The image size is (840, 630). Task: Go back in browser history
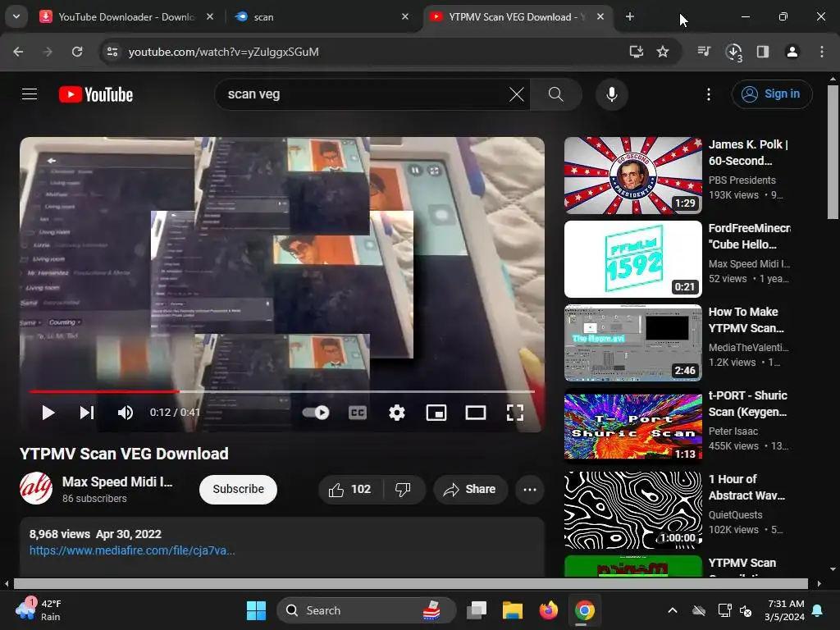click(x=18, y=52)
